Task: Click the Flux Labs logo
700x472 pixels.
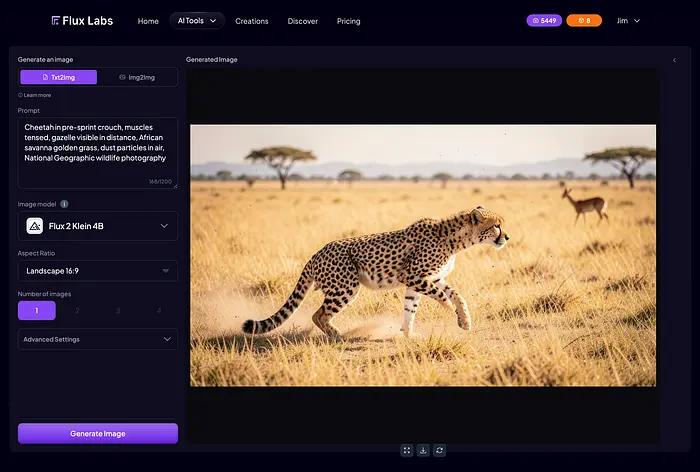Action: 85,20
